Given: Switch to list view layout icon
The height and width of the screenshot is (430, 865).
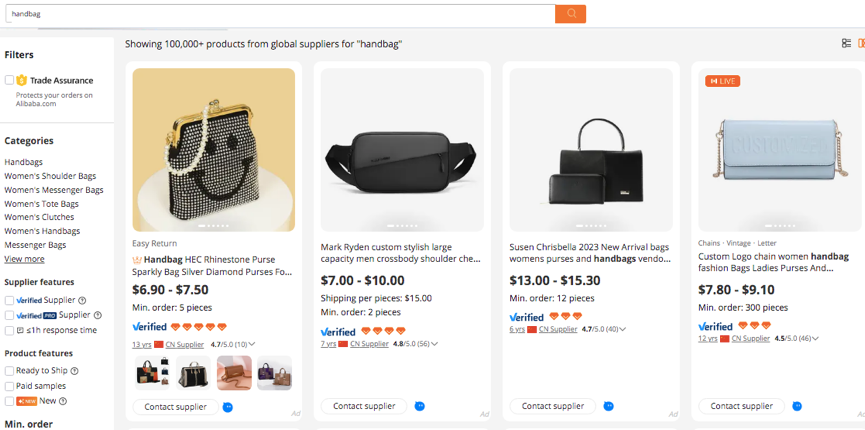Looking at the screenshot, I should (x=847, y=43).
